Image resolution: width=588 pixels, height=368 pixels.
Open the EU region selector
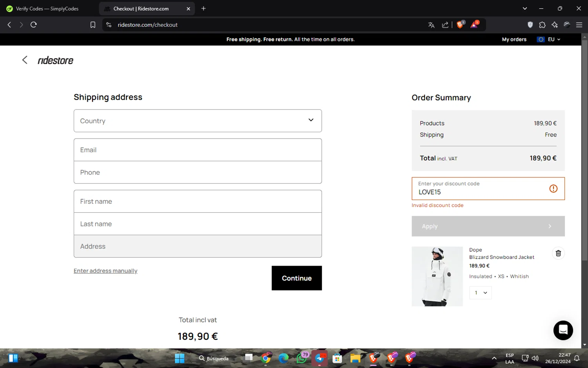pos(549,39)
